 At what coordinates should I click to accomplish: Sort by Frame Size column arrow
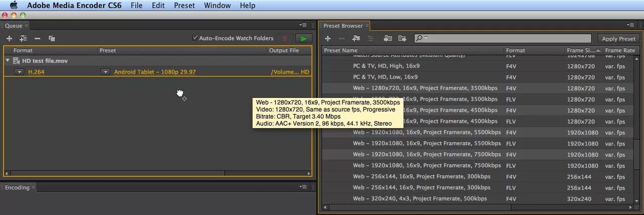pyautogui.click(x=598, y=50)
